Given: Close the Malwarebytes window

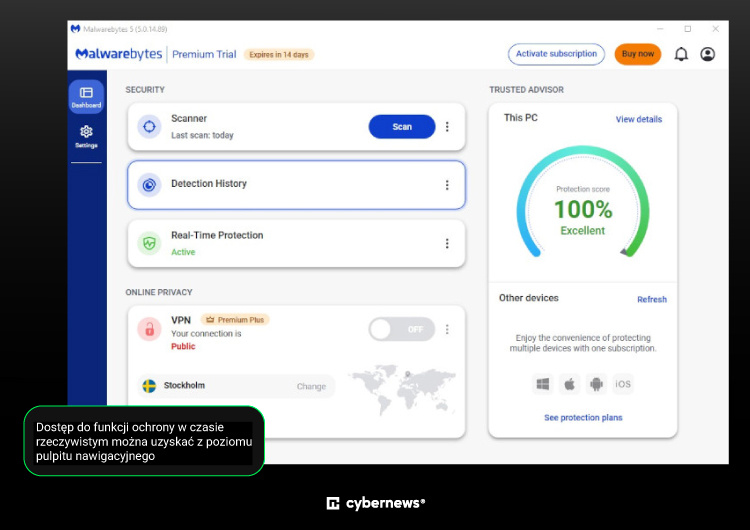Looking at the screenshot, I should tap(716, 29).
